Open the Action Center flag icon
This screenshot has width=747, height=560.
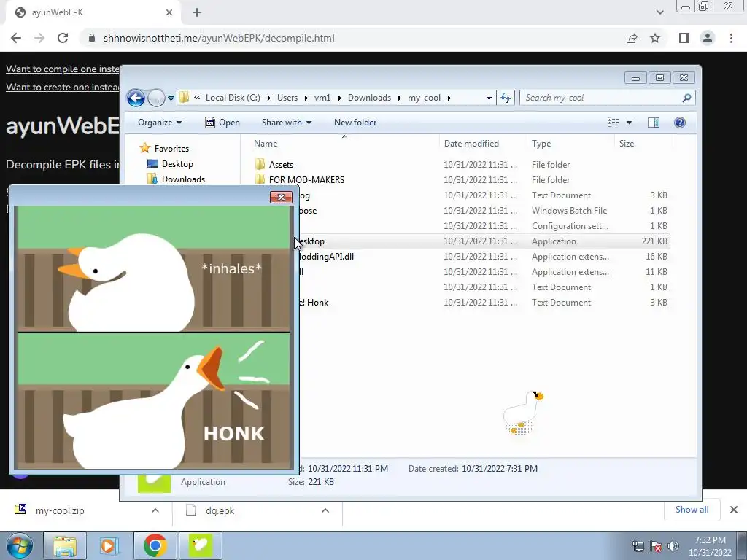click(x=656, y=546)
